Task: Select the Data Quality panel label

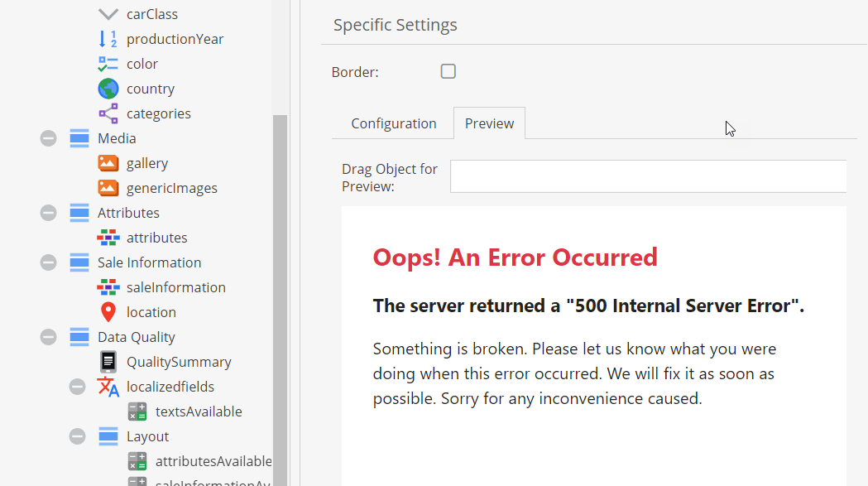Action: click(137, 338)
